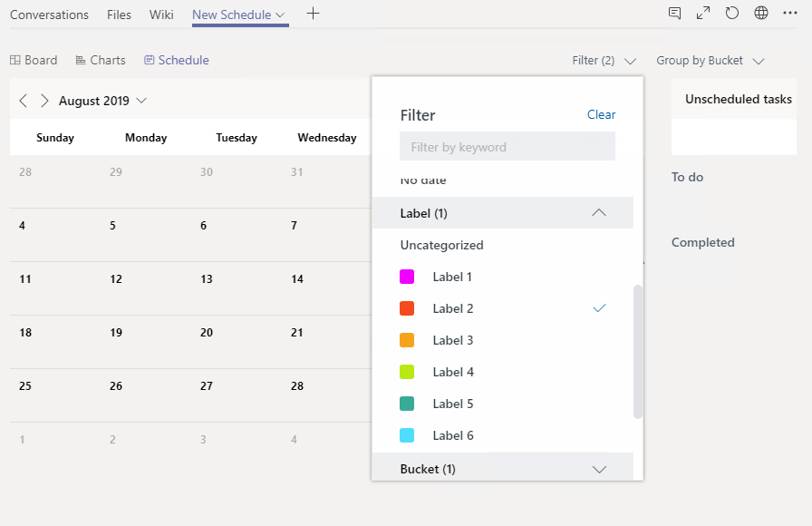Screen dimensions: 812x526
Task: Uncheck Label 2 filter
Action: pos(503,308)
